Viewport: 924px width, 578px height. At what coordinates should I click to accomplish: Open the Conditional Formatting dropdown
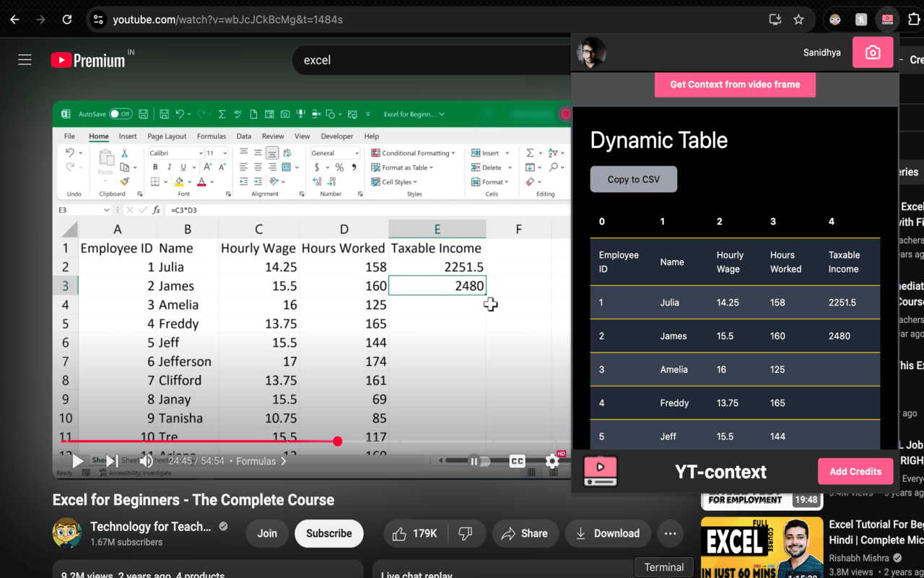pyautogui.click(x=414, y=153)
